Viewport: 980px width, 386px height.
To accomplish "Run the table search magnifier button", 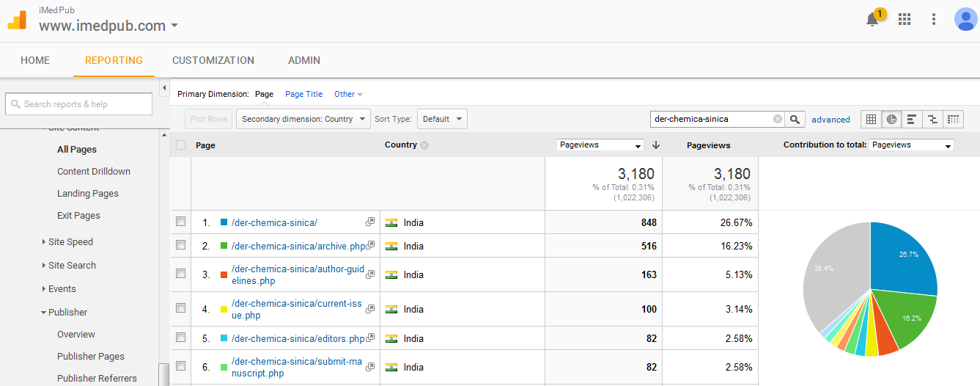I will (x=795, y=119).
